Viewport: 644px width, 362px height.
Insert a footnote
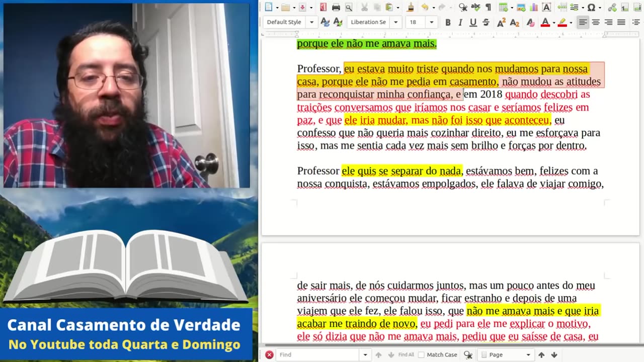coord(625,7)
